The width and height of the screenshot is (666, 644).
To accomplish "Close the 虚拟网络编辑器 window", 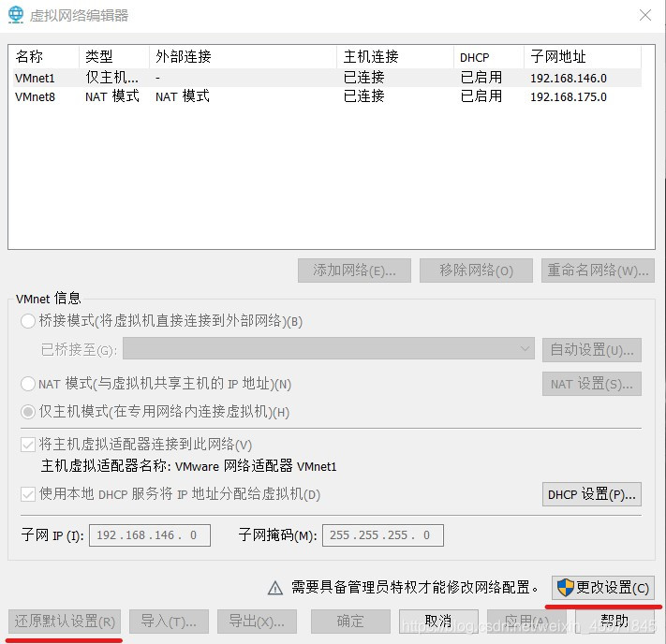I will point(645,15).
